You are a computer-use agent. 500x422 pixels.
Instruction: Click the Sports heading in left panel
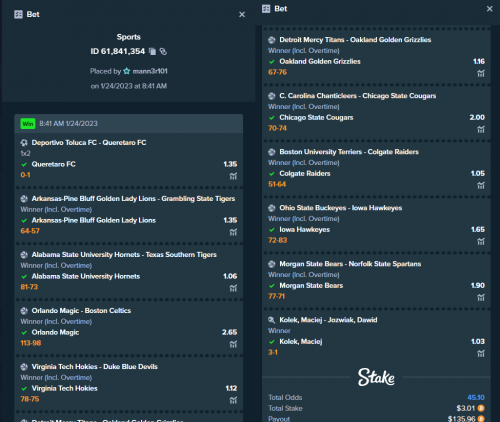click(129, 37)
